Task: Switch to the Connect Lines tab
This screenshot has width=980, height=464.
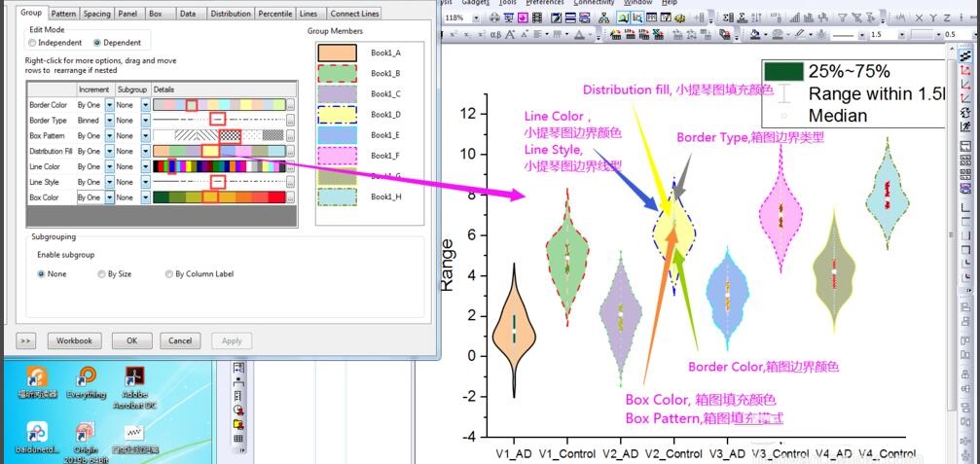Action: [x=353, y=14]
